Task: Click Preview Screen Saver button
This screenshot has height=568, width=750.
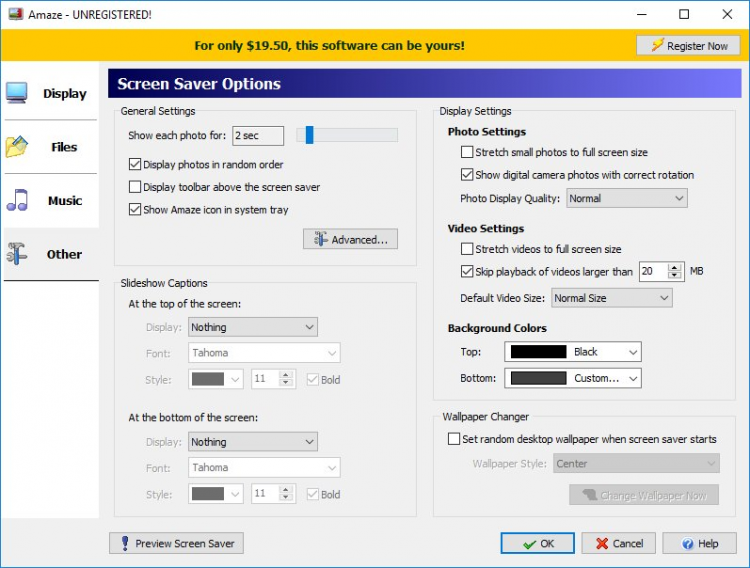Action: 176,543
